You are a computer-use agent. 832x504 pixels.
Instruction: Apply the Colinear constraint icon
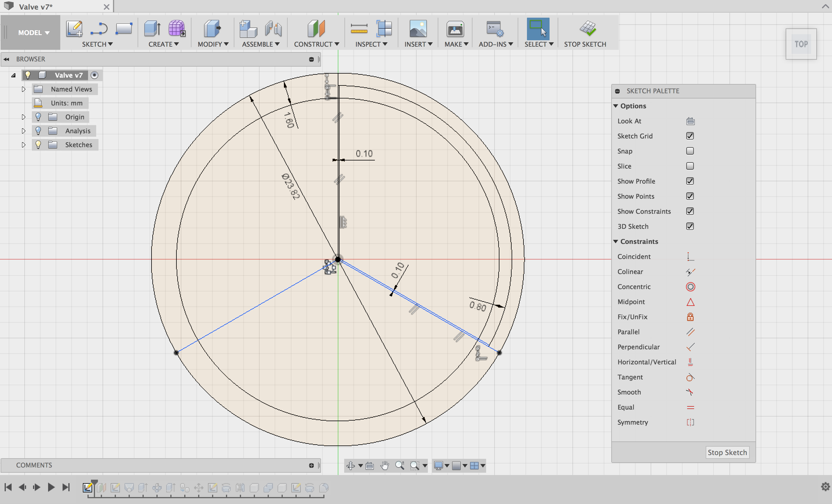pos(690,272)
